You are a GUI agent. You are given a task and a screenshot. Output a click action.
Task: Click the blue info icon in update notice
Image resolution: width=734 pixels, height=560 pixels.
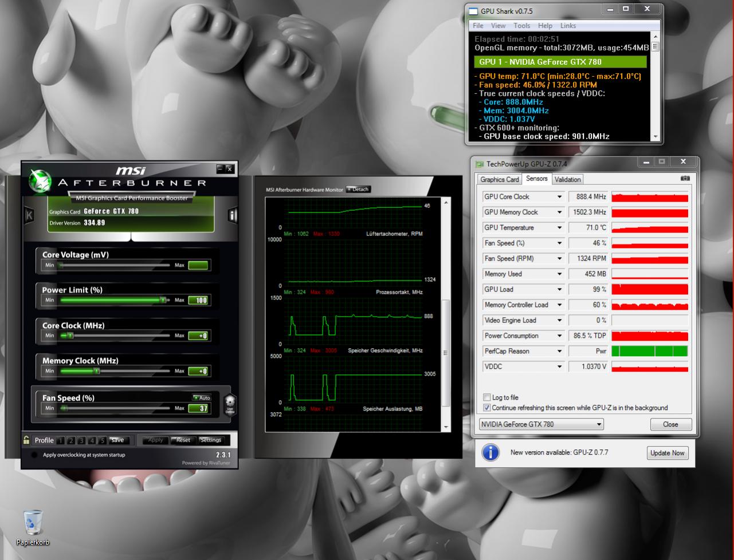(x=490, y=452)
